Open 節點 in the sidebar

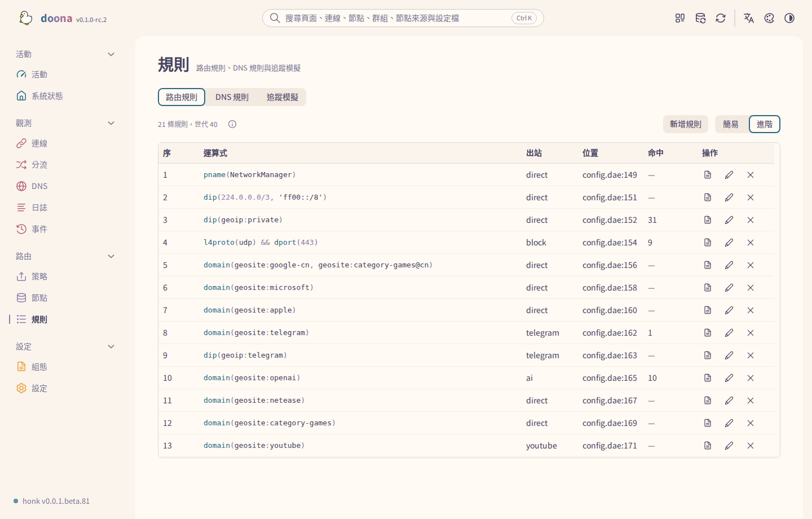tap(65, 298)
